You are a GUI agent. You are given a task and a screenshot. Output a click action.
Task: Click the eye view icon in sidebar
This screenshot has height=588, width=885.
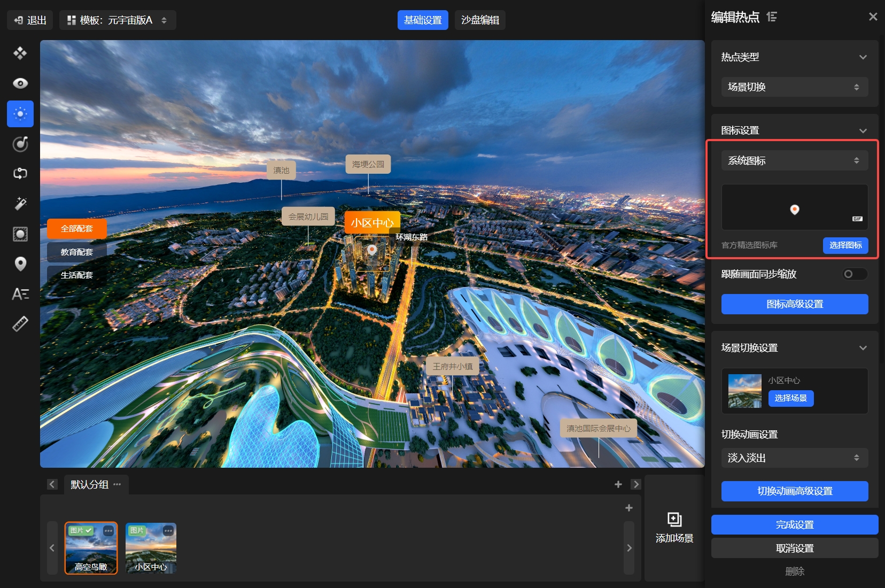click(20, 83)
